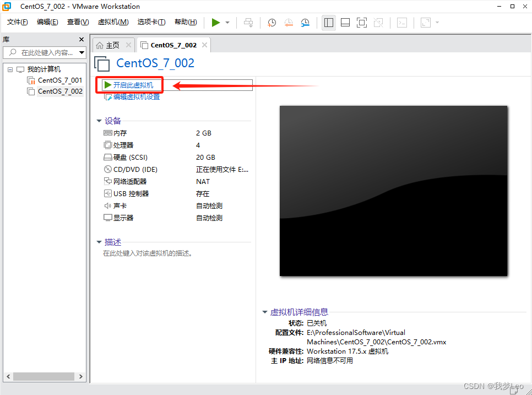The image size is (532, 395).
Task: Open the stretch display dropdown arrow
Action: point(437,23)
